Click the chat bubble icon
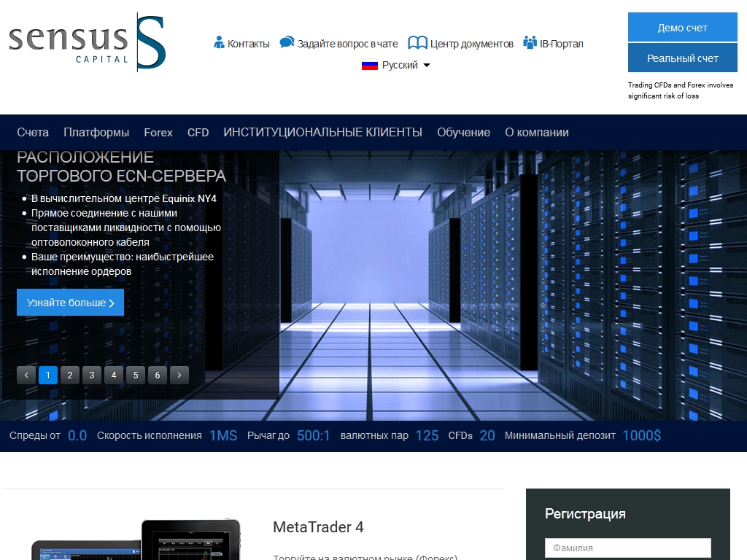 [x=287, y=43]
